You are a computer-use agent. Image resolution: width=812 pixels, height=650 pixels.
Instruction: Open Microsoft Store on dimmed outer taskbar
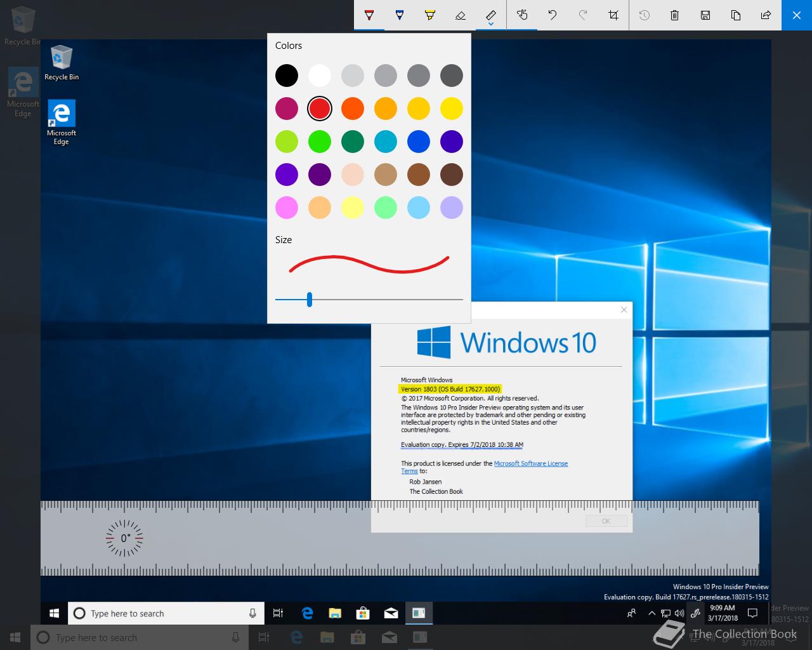click(x=358, y=637)
